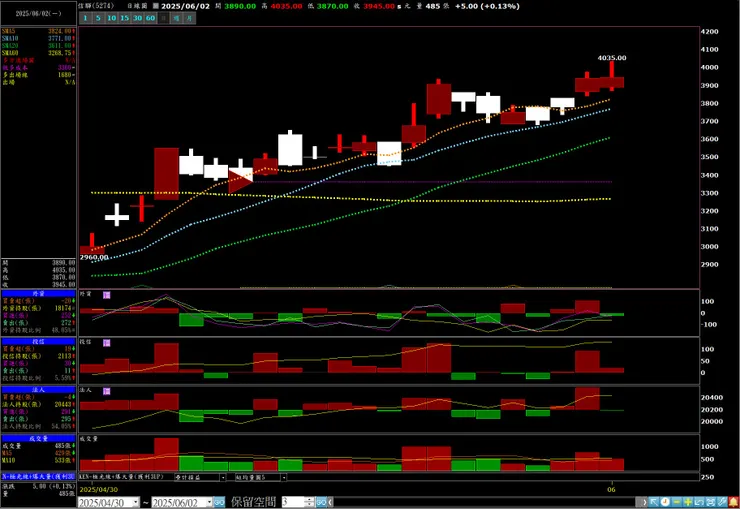Switch to the 30-minute timeframe button
This screenshot has width=740, height=509.
(x=137, y=18)
